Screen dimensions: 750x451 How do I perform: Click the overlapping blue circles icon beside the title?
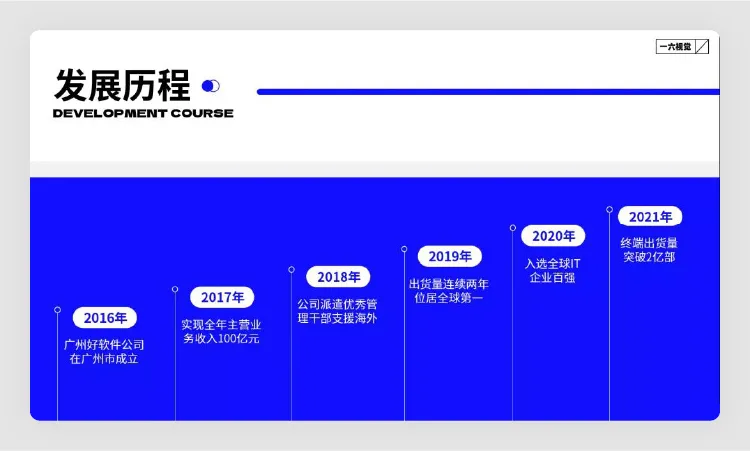tap(210, 86)
